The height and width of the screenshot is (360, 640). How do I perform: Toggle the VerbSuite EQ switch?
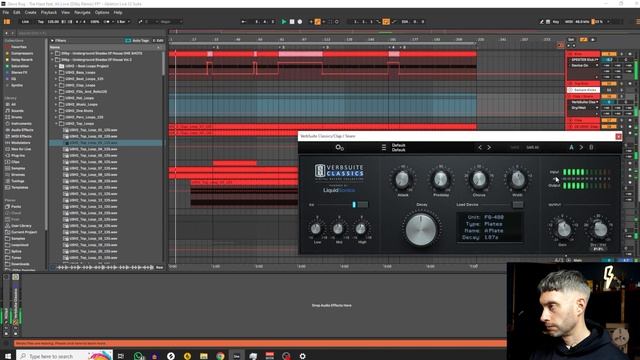[x=359, y=204]
